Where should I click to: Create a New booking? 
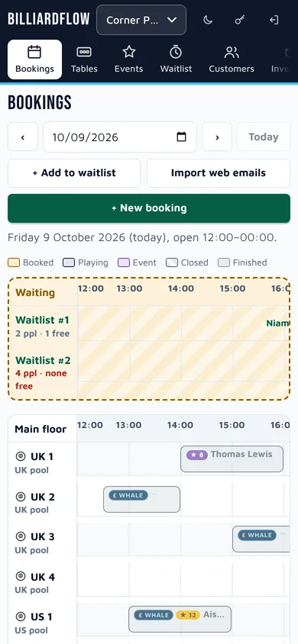click(149, 208)
